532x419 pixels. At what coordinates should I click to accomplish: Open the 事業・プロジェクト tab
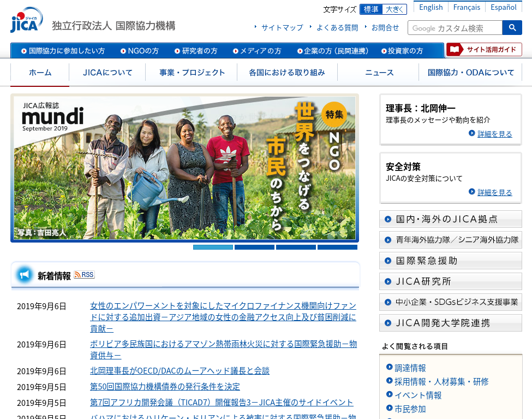coord(192,72)
